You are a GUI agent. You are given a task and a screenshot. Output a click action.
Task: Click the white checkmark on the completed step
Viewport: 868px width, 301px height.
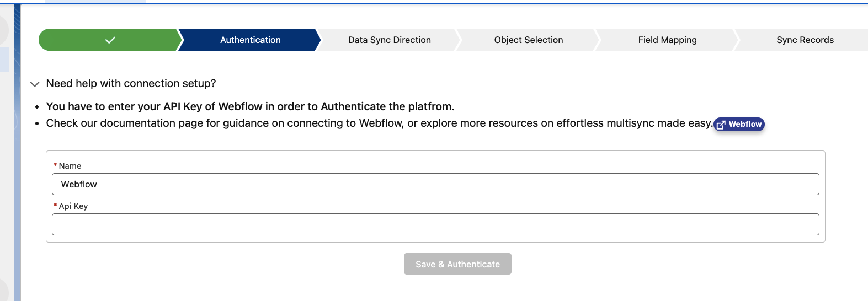click(110, 40)
